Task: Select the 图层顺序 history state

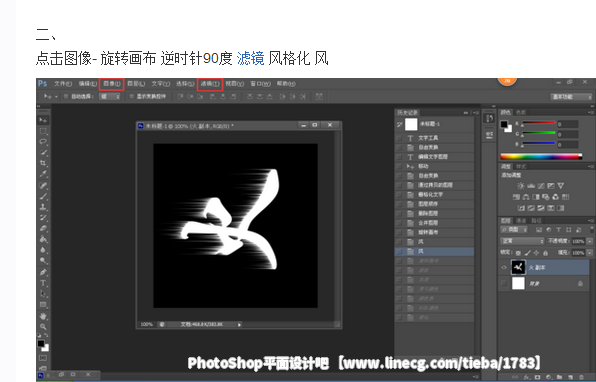Action: tap(434, 204)
